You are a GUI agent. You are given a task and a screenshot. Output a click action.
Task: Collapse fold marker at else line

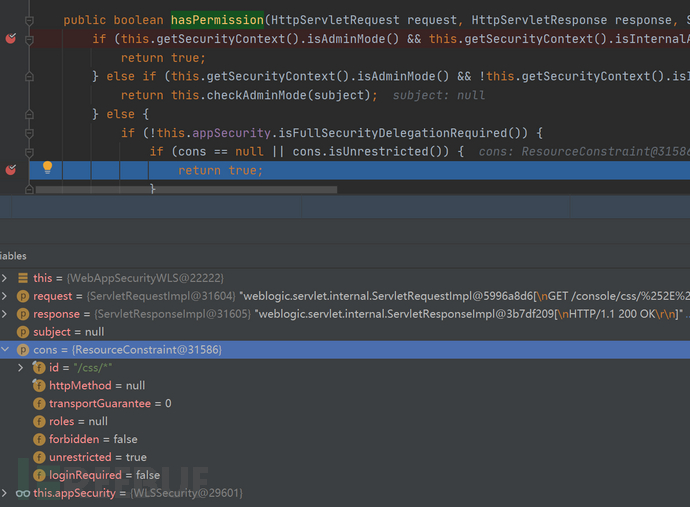pos(29,114)
